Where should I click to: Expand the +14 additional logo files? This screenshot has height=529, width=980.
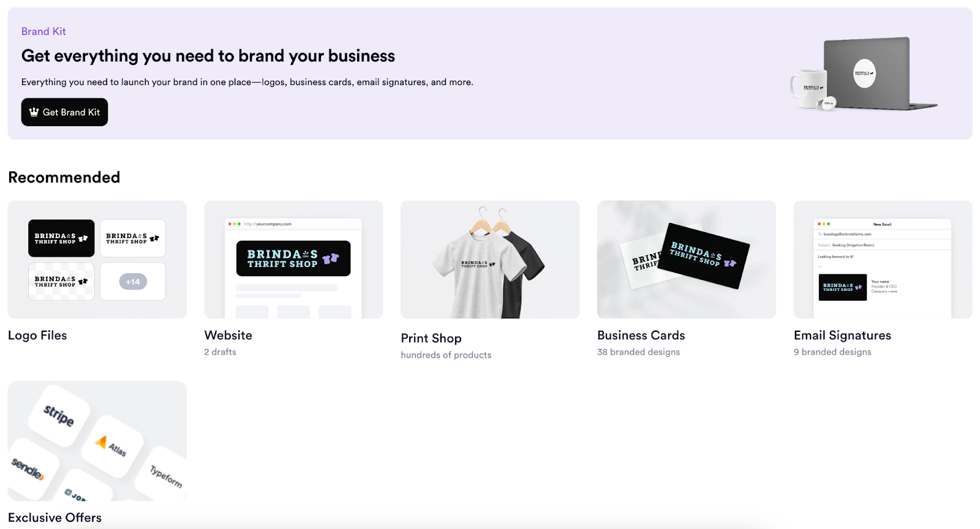click(x=132, y=281)
